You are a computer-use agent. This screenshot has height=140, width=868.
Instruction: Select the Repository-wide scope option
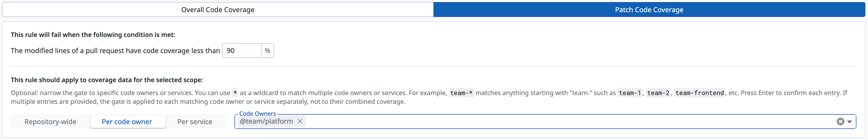tap(51, 122)
